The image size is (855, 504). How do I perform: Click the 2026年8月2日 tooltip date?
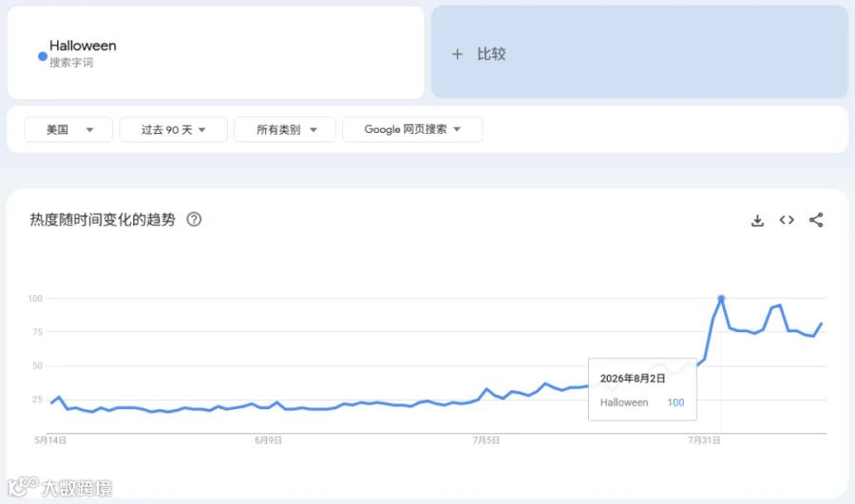[x=633, y=379]
